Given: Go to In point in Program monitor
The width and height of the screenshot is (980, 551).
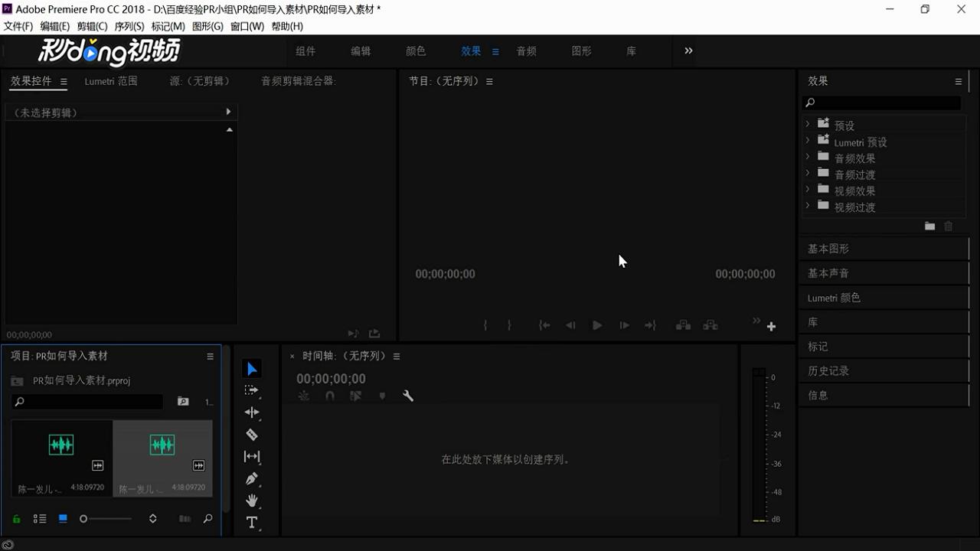Looking at the screenshot, I should click(x=544, y=325).
